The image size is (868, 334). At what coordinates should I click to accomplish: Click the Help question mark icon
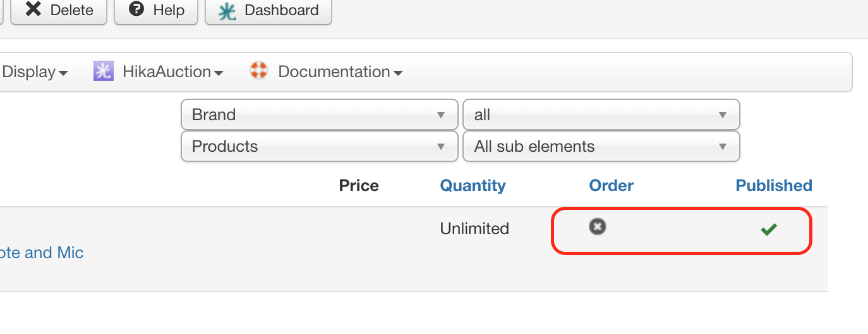pyautogui.click(x=136, y=9)
